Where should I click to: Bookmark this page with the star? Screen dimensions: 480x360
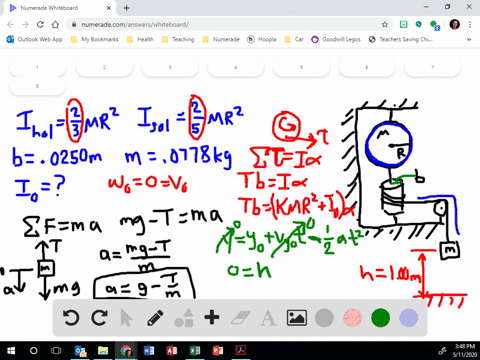(385, 24)
